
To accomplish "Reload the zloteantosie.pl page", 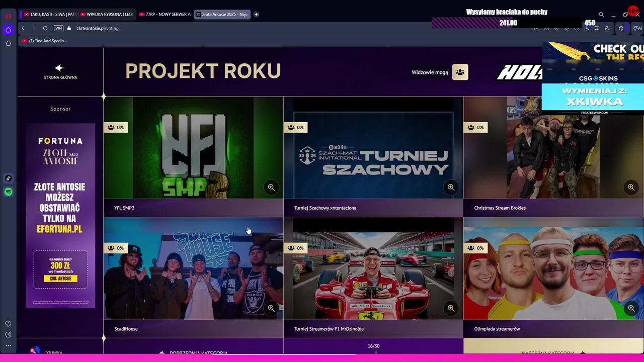I will tap(45, 28).
